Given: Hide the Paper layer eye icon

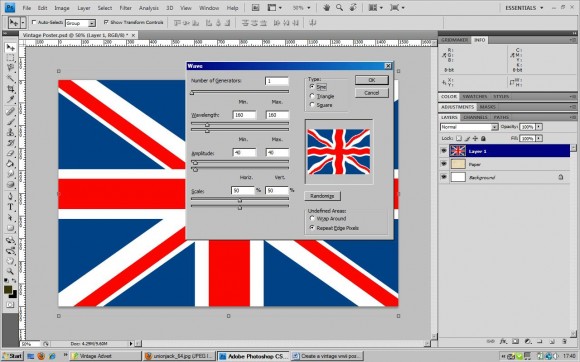Looking at the screenshot, I should (444, 164).
